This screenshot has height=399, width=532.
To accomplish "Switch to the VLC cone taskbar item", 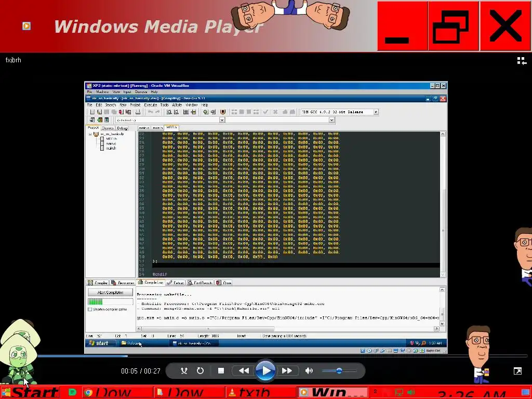I will [261, 393].
